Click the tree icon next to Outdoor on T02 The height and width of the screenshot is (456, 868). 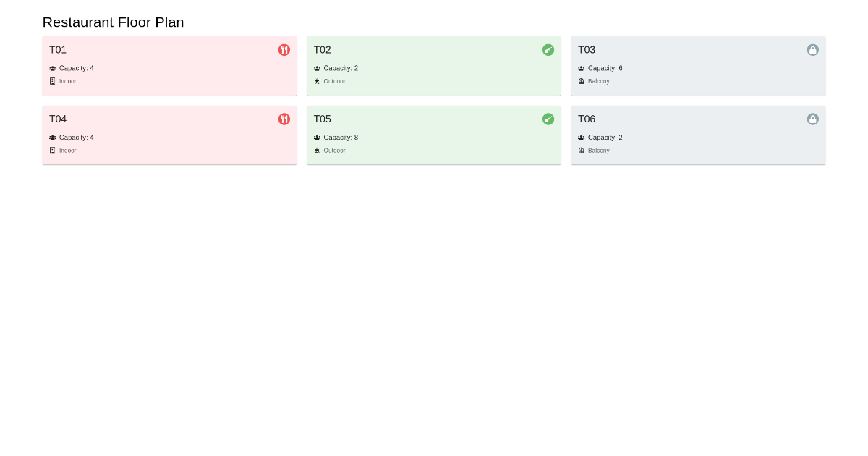tap(316, 81)
